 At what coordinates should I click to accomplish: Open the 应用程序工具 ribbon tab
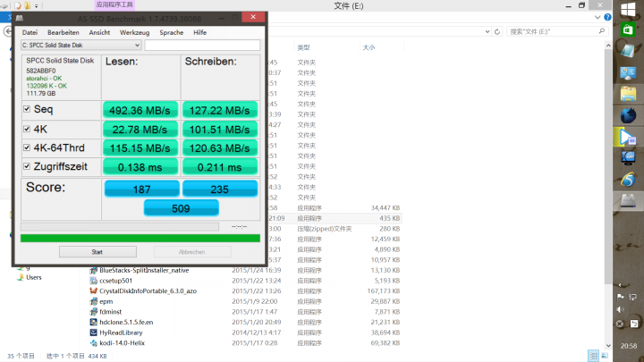click(114, 5)
